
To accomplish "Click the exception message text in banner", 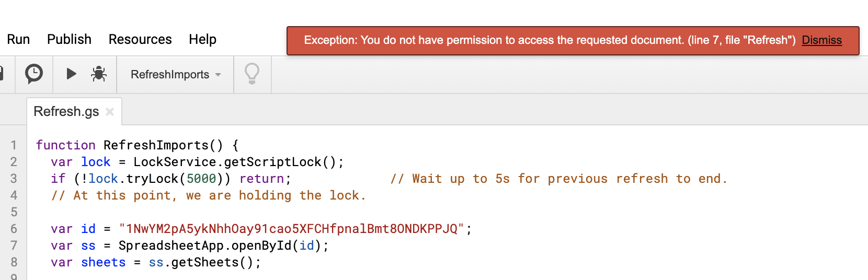I will [549, 40].
